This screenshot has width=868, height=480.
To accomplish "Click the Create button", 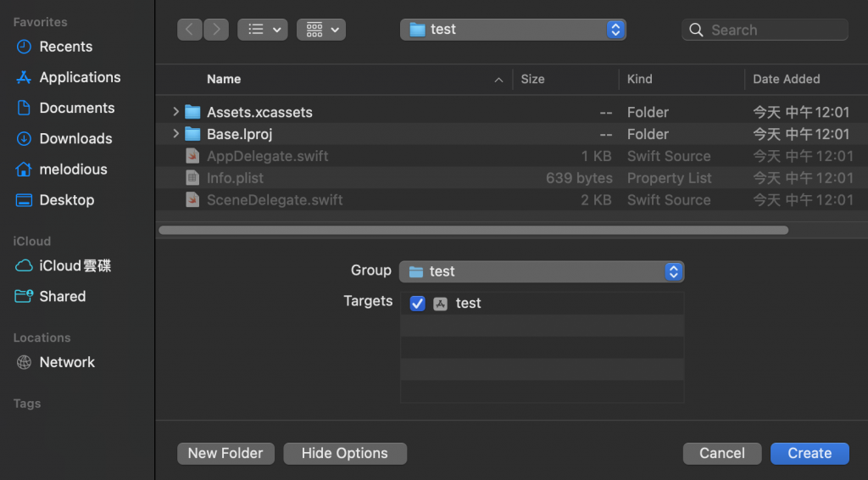I will (810, 453).
